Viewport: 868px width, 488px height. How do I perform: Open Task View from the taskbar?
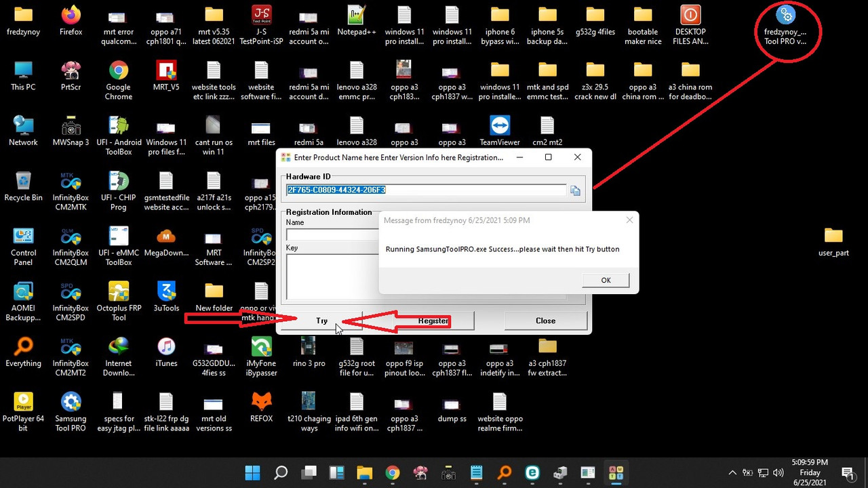pos(309,472)
